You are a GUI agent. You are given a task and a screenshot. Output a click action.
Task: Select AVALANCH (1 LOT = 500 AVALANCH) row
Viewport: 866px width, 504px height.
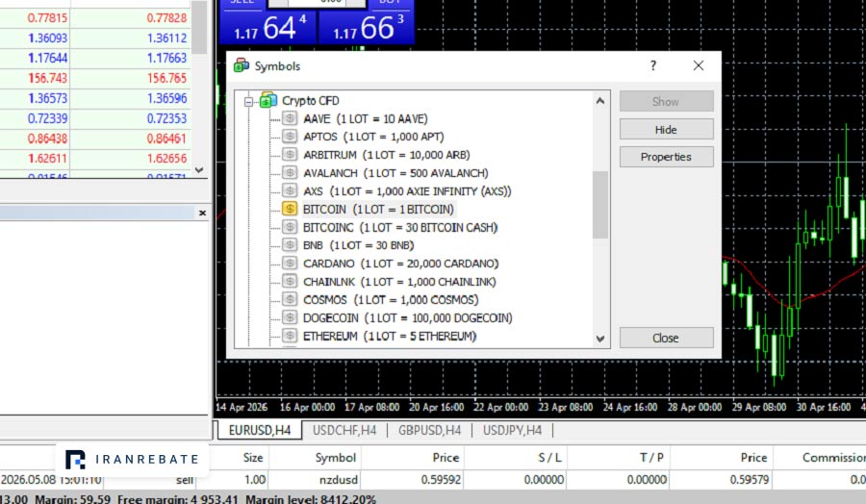point(395,173)
